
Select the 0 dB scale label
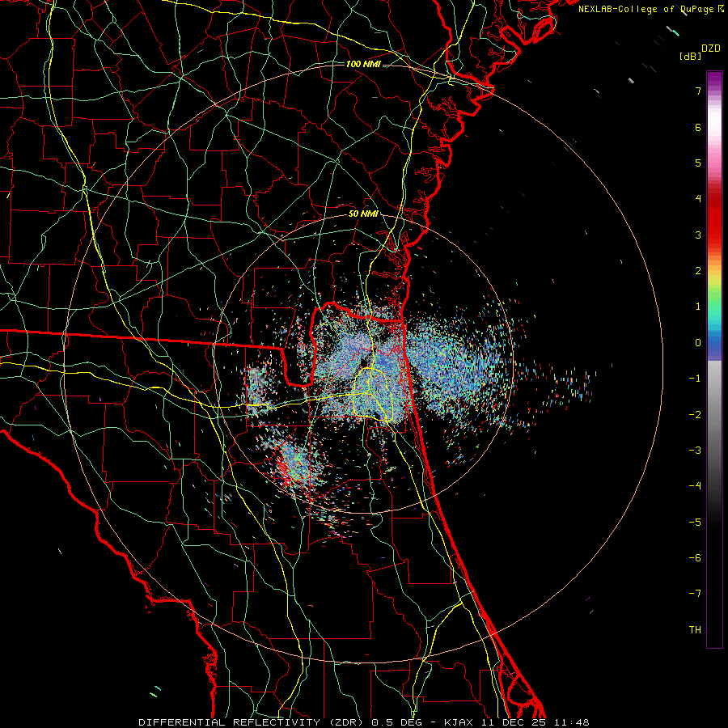coord(698,343)
